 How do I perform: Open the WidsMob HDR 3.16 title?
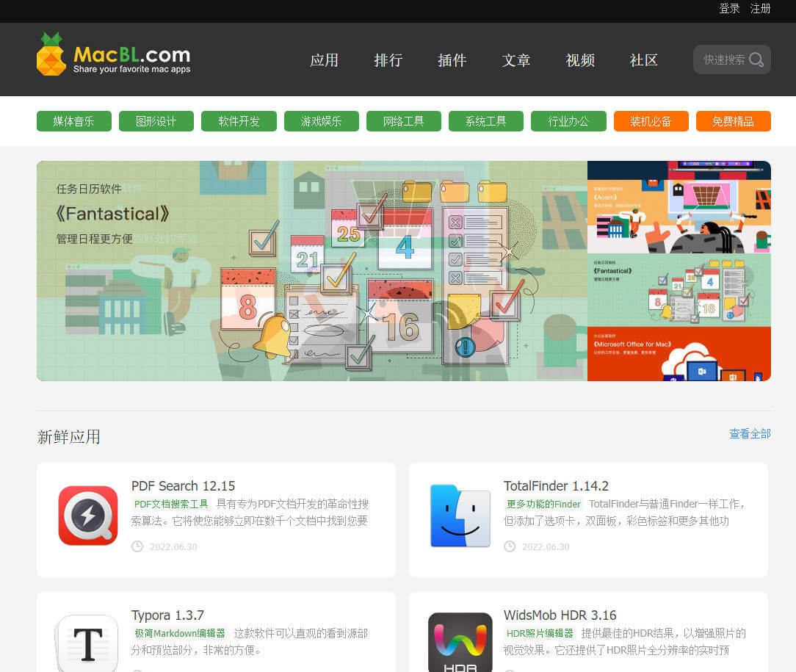click(x=560, y=615)
